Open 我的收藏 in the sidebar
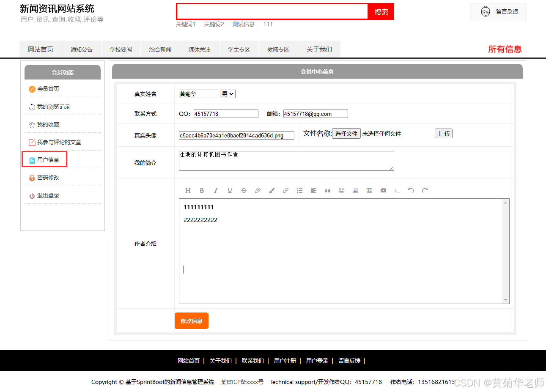546x392 pixels. [x=48, y=124]
